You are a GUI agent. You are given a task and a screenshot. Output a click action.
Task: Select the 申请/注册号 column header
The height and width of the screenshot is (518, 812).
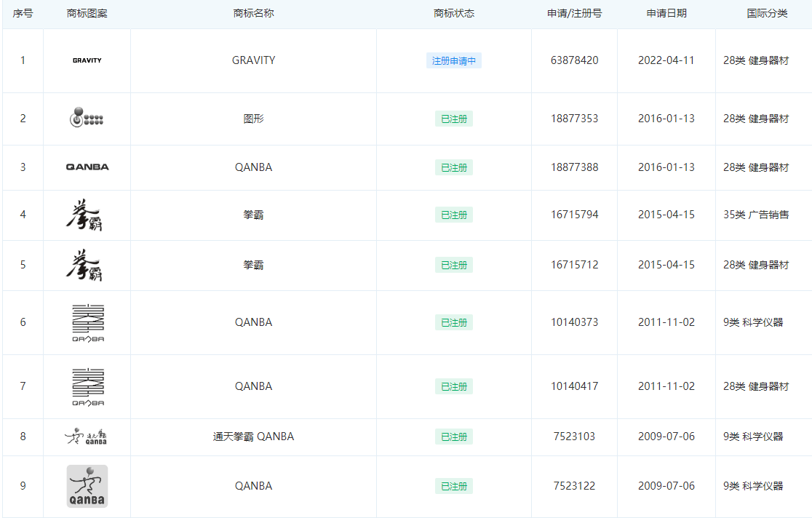(x=574, y=14)
